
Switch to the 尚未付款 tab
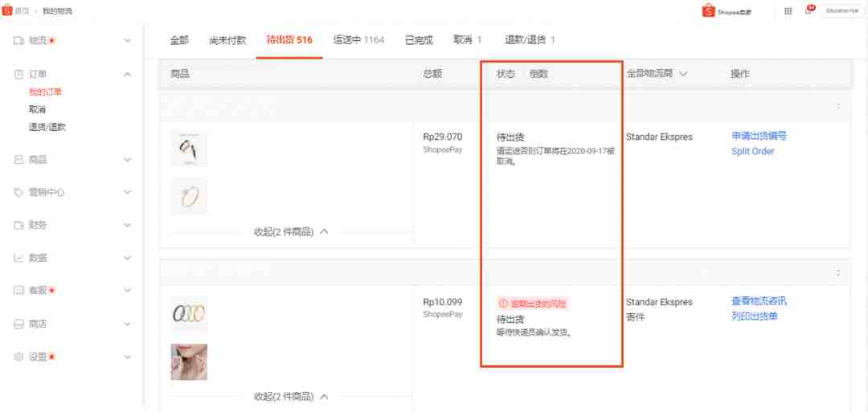point(227,40)
